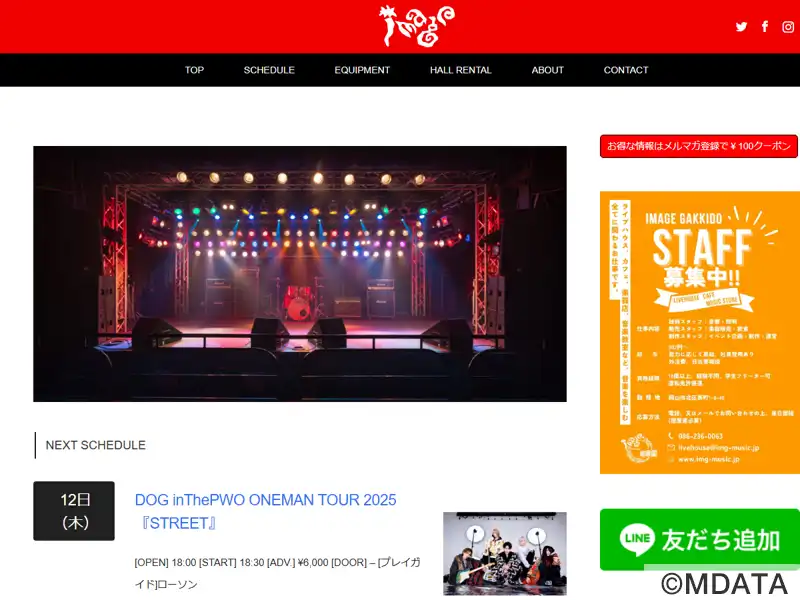Open the EQUIPMENT menu item

click(x=362, y=70)
